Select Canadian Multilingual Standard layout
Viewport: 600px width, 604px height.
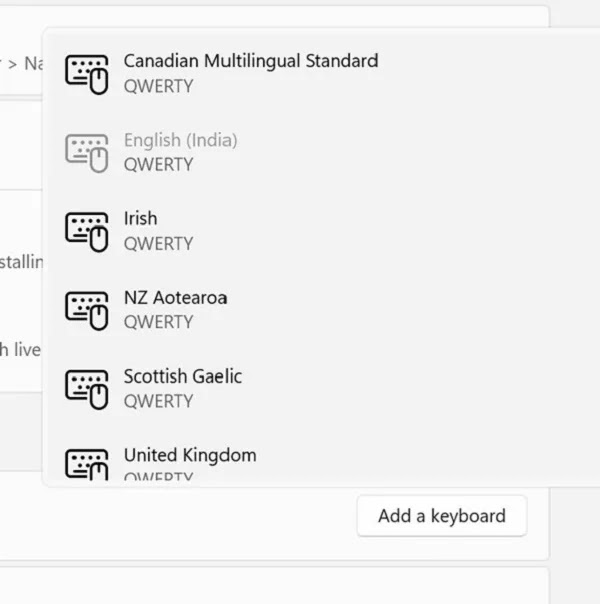pos(322,74)
